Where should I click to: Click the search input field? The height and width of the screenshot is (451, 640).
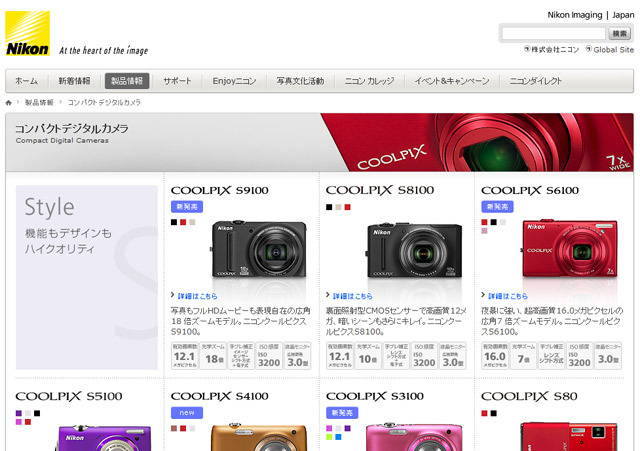553,33
